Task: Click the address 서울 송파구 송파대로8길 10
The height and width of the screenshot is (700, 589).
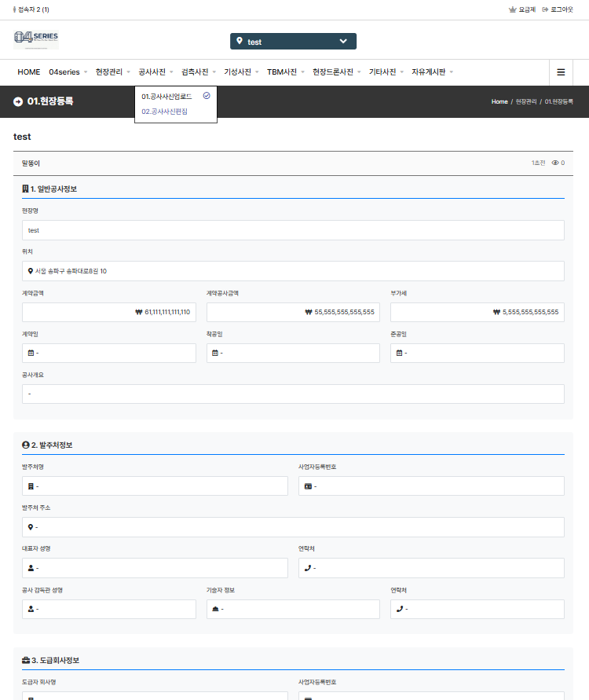Action: 71,271
